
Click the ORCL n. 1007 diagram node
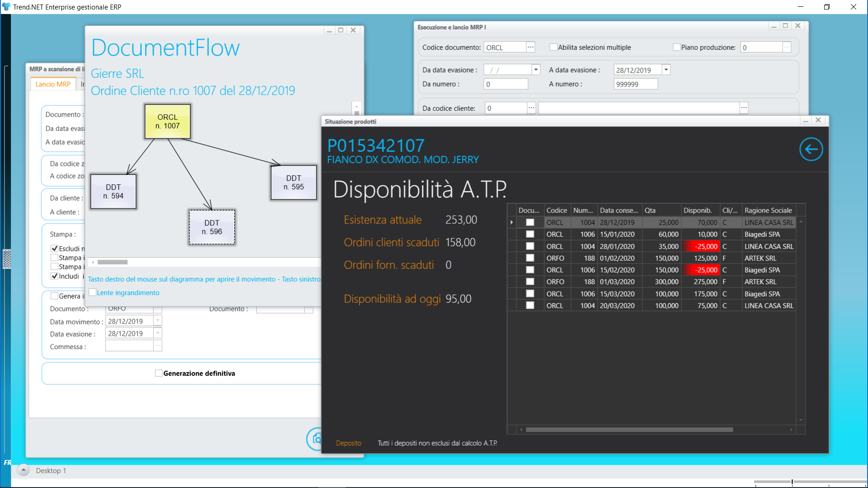[167, 122]
